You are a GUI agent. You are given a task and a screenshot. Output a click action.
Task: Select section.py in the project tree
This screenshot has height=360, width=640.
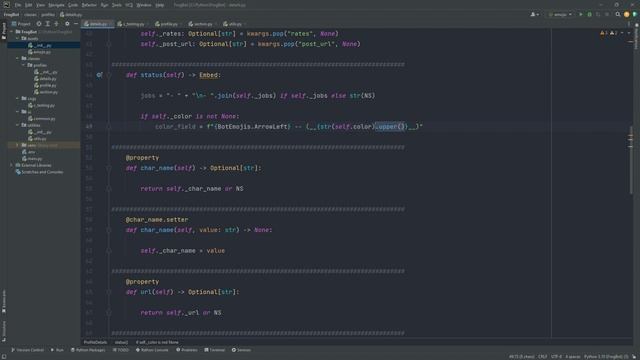click(45, 92)
